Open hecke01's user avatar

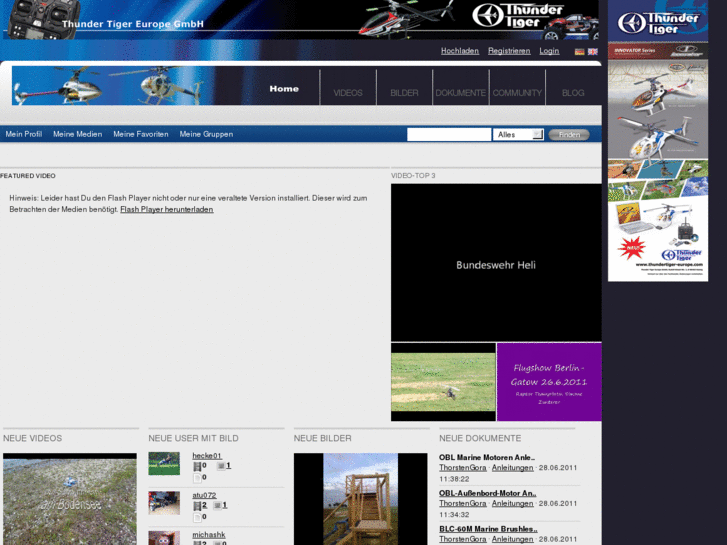[164, 463]
